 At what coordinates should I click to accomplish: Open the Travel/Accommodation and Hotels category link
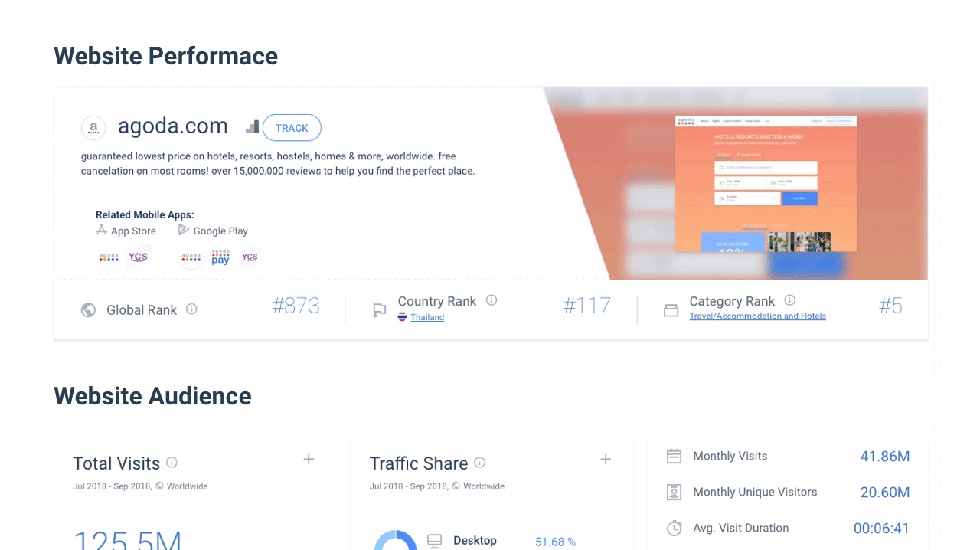click(x=757, y=316)
